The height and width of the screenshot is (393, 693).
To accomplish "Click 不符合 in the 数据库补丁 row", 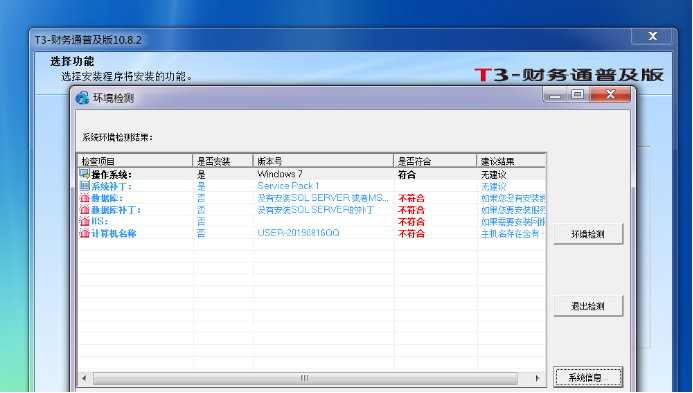I will (x=411, y=210).
